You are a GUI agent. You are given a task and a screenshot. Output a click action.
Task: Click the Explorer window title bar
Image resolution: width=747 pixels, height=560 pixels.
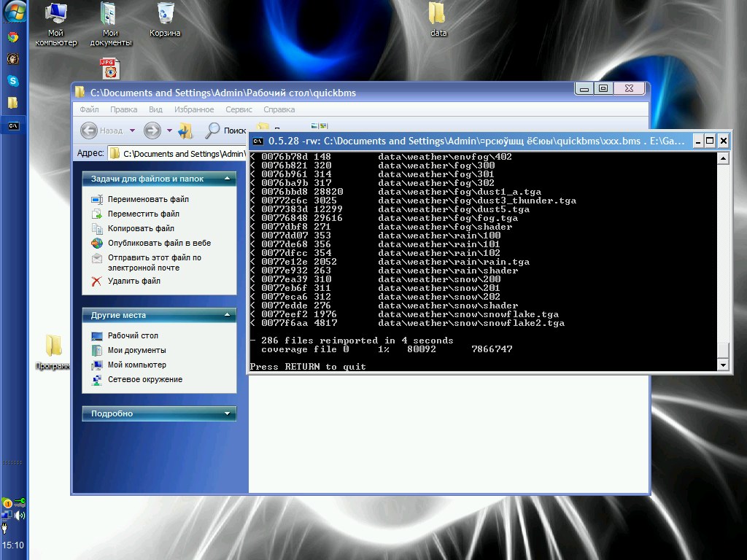click(324, 93)
